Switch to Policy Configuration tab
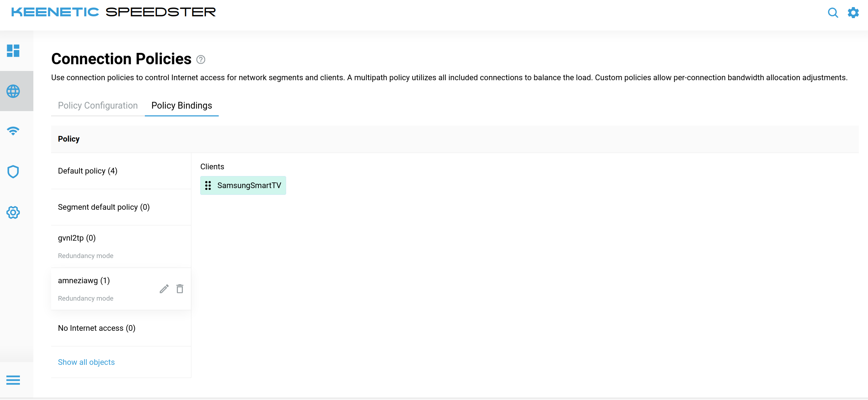The height and width of the screenshot is (400, 868). (x=98, y=105)
